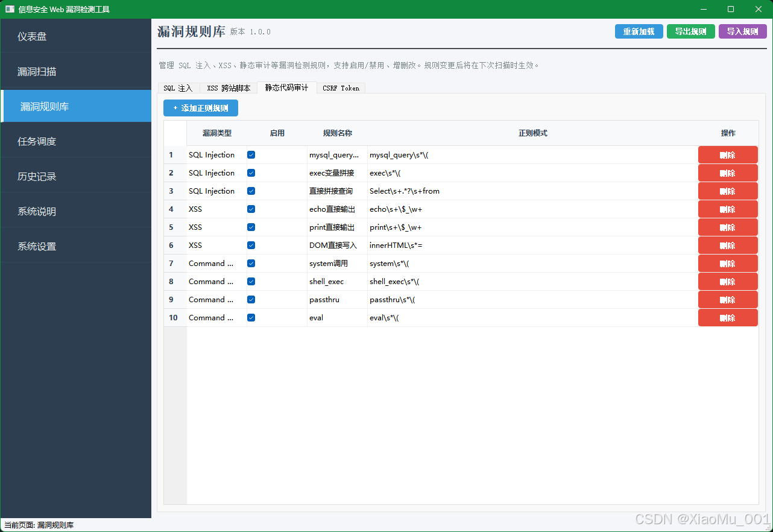This screenshot has width=773, height=532.
Task: Click the 版本 1.0.0 label
Action: pyautogui.click(x=250, y=32)
